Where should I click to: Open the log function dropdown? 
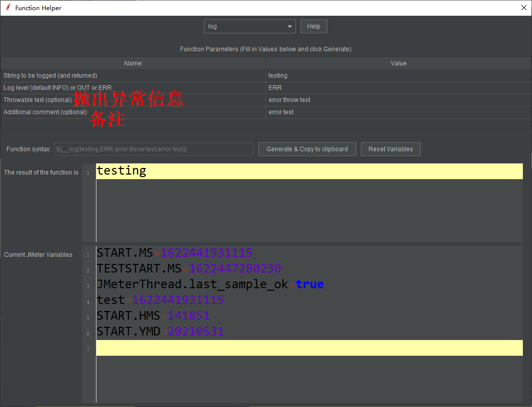pyautogui.click(x=250, y=26)
